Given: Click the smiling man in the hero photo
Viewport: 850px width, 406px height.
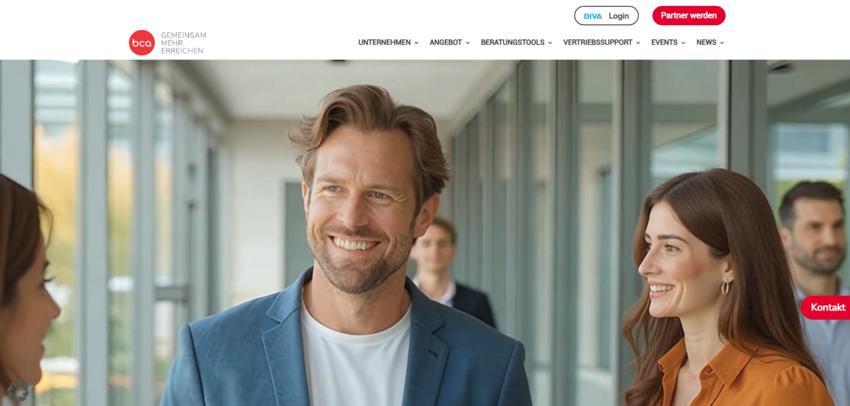Looking at the screenshot, I should 352,247.
